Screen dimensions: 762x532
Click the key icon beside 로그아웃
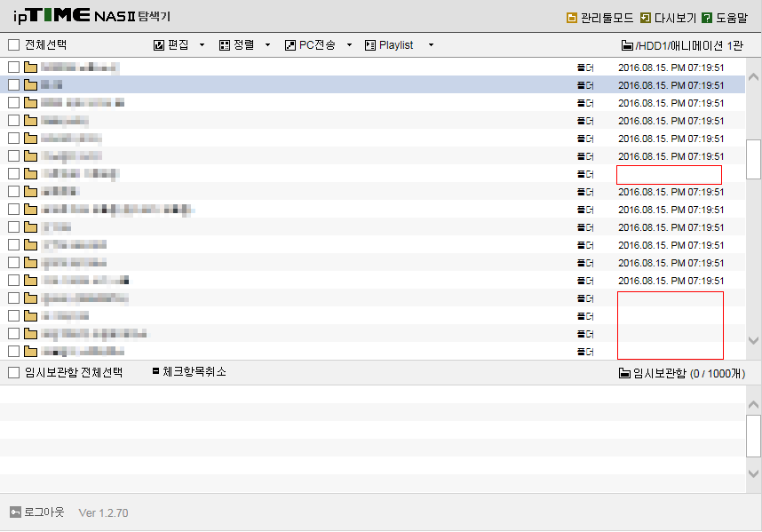(16, 512)
